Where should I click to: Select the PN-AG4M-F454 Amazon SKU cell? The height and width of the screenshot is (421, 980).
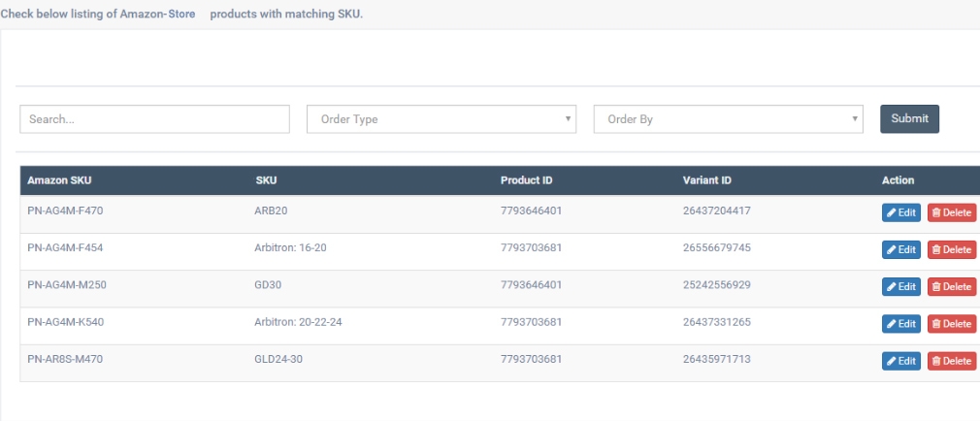tap(65, 248)
